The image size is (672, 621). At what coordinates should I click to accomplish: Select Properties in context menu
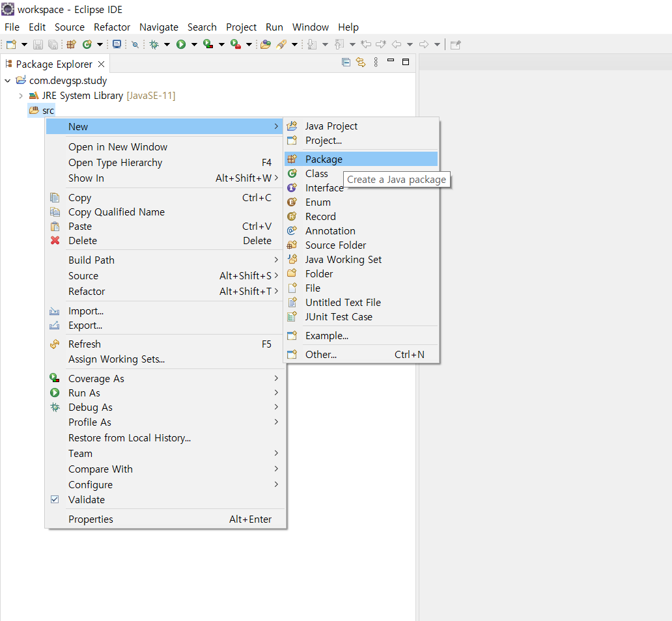(x=165, y=519)
